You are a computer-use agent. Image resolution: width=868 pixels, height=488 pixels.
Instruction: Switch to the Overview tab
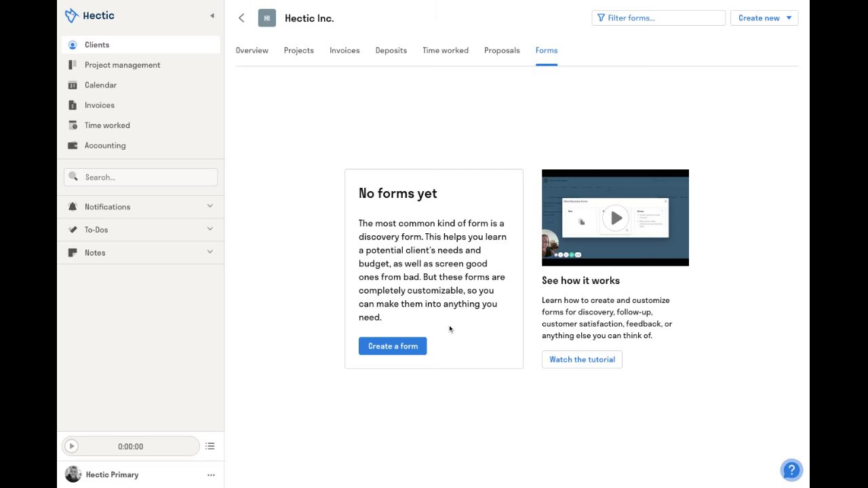pos(252,51)
